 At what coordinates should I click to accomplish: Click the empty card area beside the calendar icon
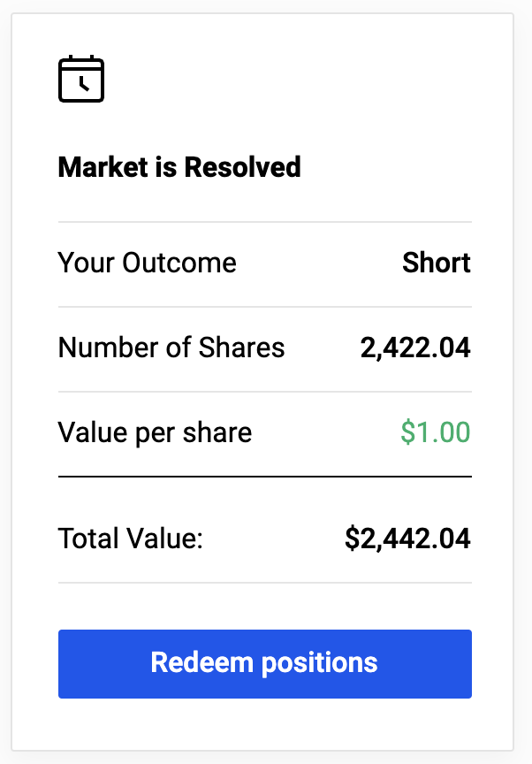coord(292,79)
